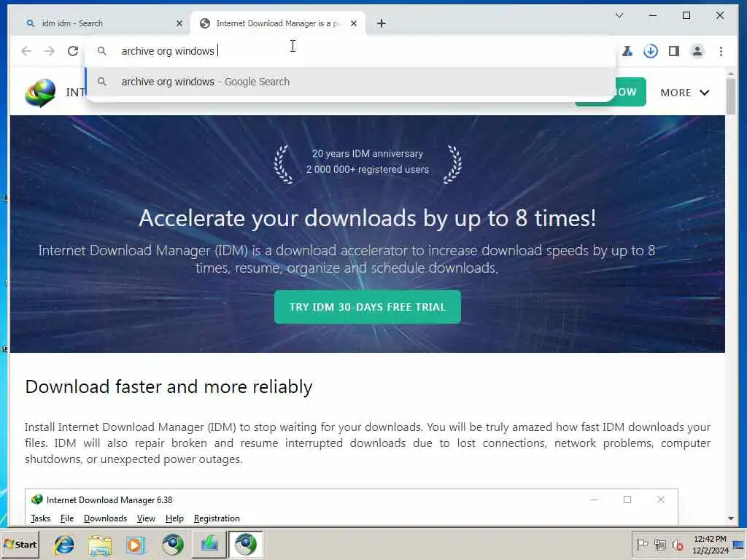
Task: Click TRY IDM 30-DAYS FREE TRIAL button
Action: pyautogui.click(x=368, y=307)
